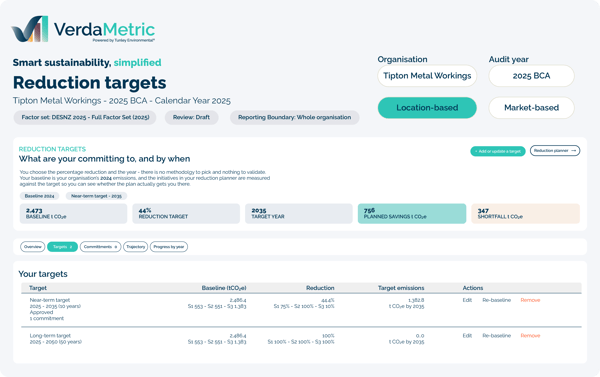This screenshot has height=377, width=600.
Task: Click the Your targets heading
Action: coord(43,274)
